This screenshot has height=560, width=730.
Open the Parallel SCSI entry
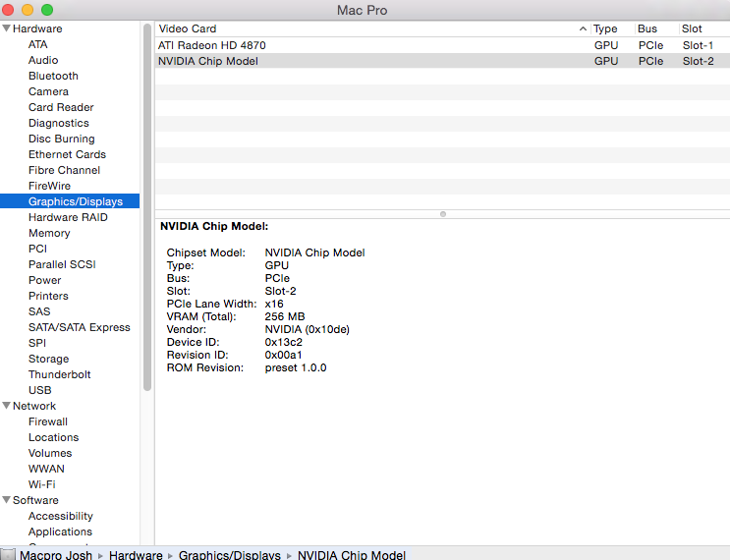coord(62,264)
